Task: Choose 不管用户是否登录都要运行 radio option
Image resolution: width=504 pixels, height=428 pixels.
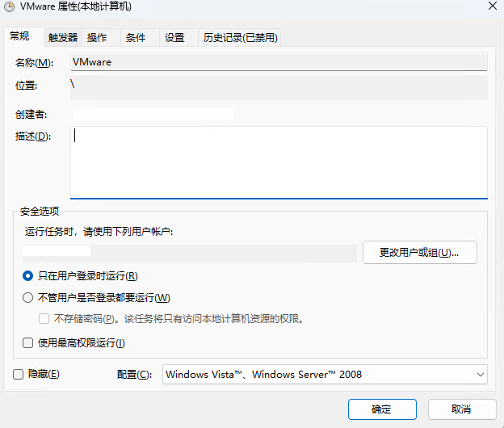Action: [x=28, y=297]
